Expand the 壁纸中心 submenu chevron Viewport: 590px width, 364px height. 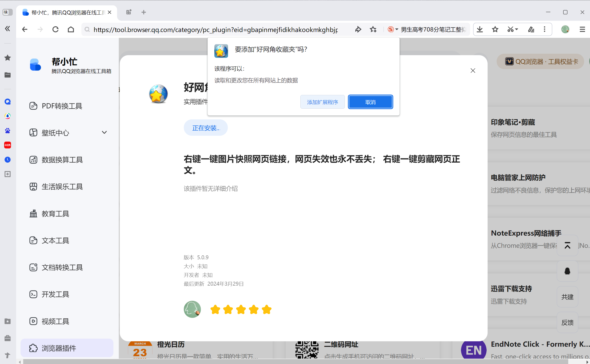pos(104,133)
